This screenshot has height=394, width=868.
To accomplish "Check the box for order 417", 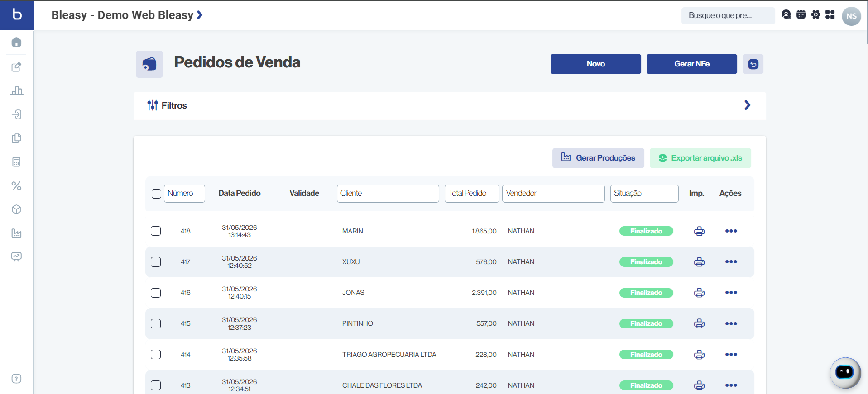I will [156, 262].
